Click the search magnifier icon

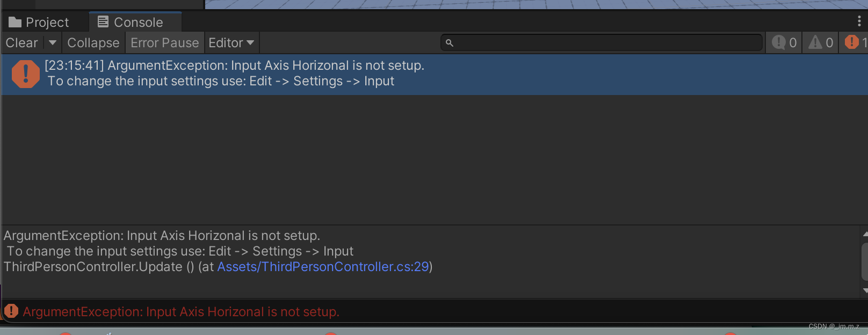click(450, 43)
